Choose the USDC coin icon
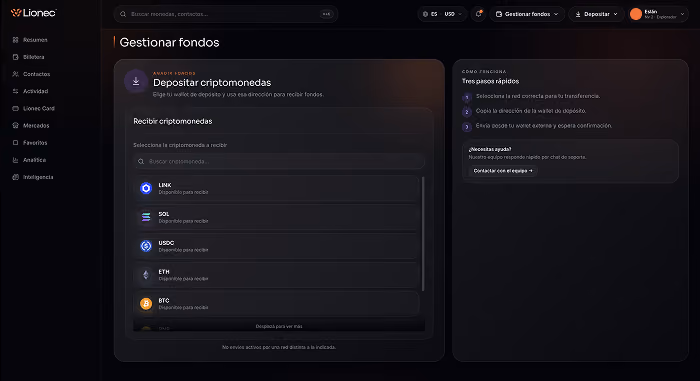The width and height of the screenshot is (700, 381). 146,246
